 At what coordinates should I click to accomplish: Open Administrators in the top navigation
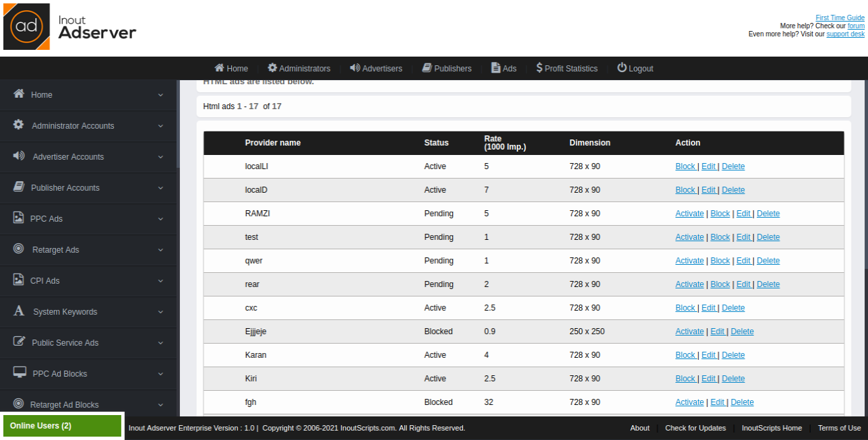(299, 68)
